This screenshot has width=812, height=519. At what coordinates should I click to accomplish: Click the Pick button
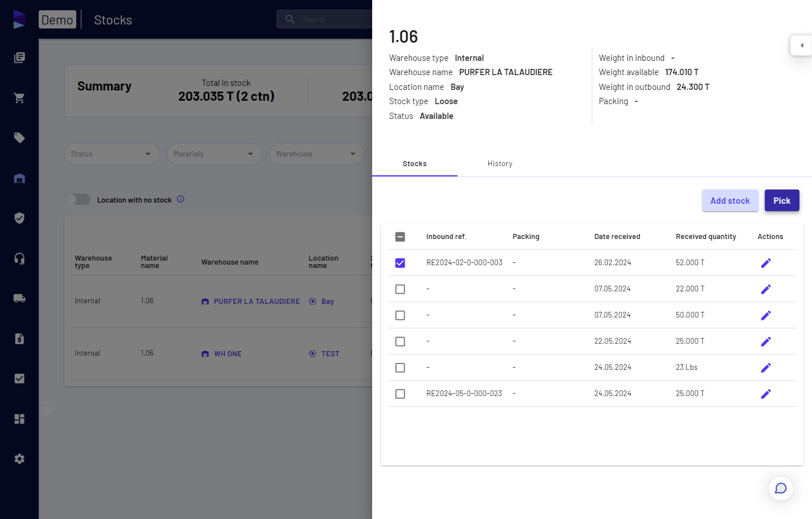point(782,200)
